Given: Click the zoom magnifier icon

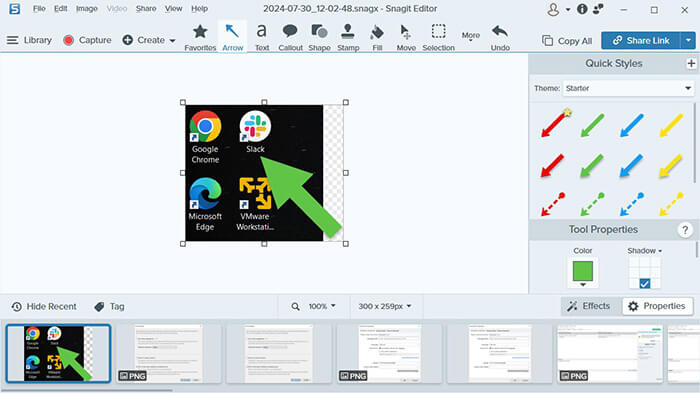Looking at the screenshot, I should coord(295,306).
